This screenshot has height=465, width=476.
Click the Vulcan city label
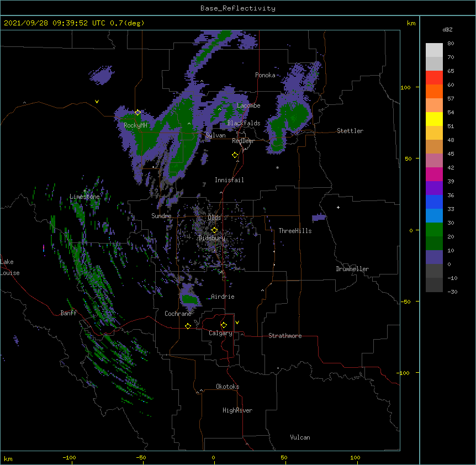300,437
